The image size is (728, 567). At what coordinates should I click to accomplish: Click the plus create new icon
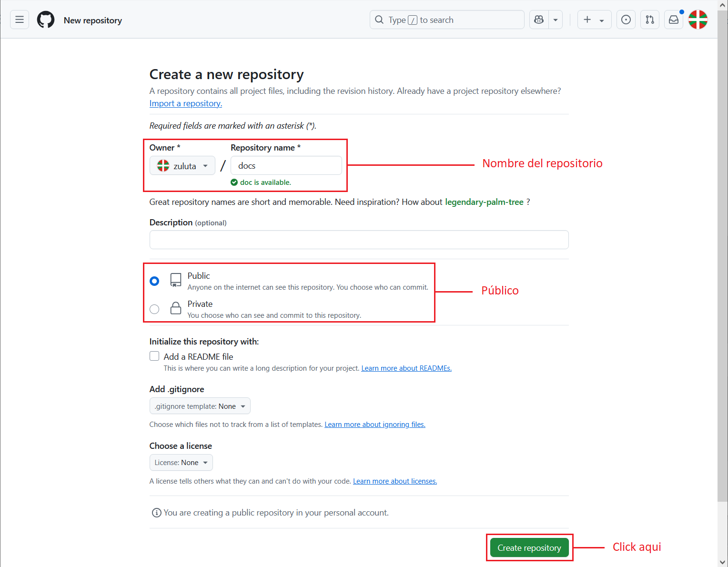(588, 20)
